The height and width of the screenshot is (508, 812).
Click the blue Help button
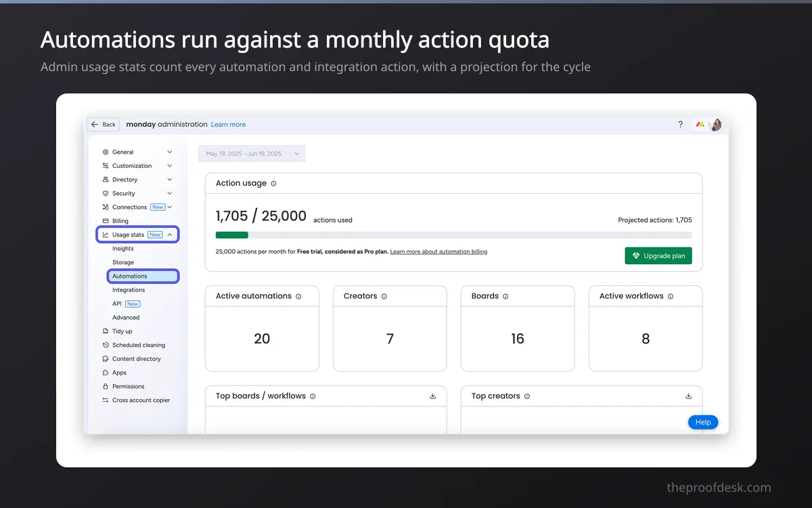coord(703,422)
